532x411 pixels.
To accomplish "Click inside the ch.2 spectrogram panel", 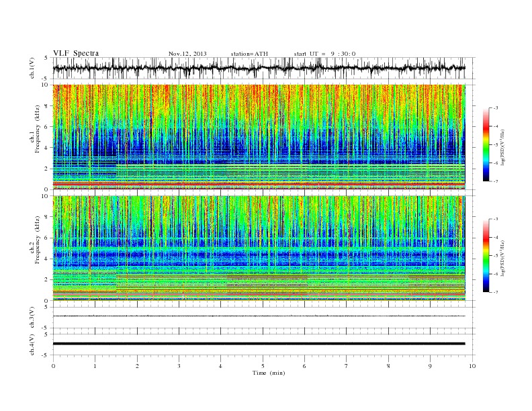I will 259,248.
